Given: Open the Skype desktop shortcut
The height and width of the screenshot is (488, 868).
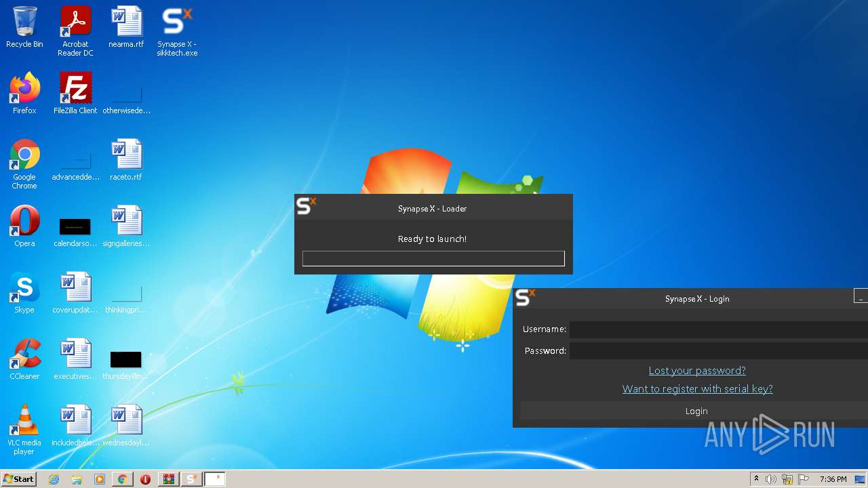Looking at the screenshot, I should click(24, 293).
